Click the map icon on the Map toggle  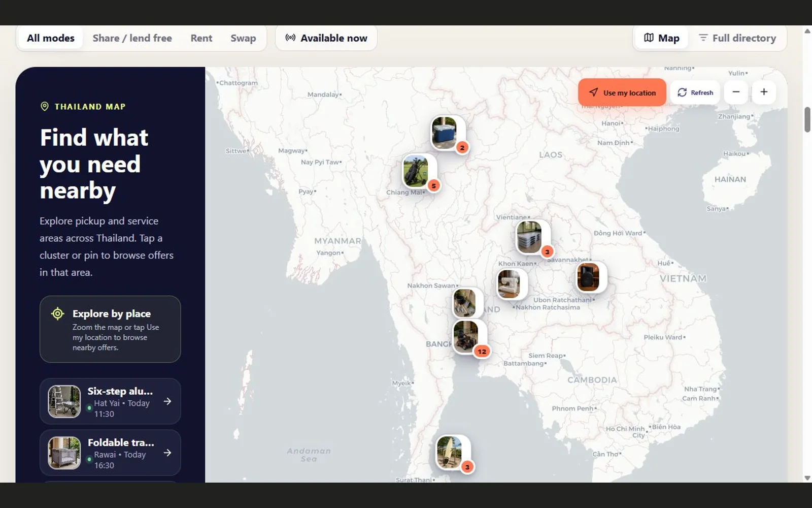[649, 38]
